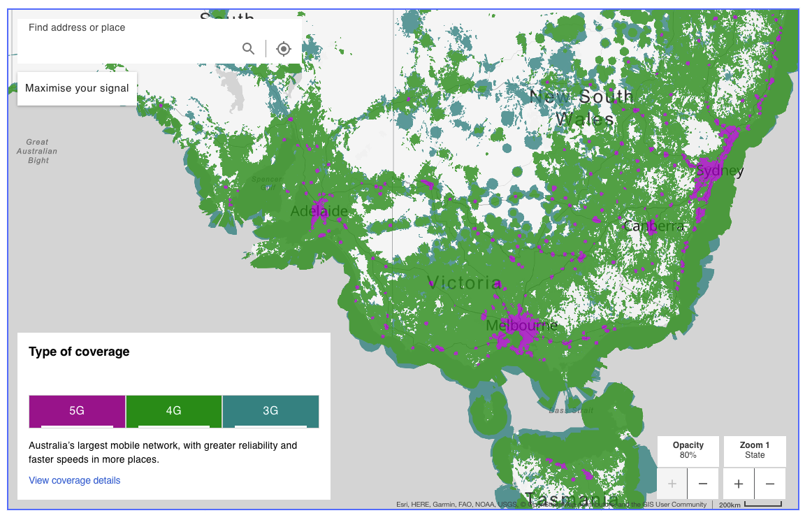Decrease opacity with the minus button
This screenshot has height=520, width=812.
tap(703, 484)
